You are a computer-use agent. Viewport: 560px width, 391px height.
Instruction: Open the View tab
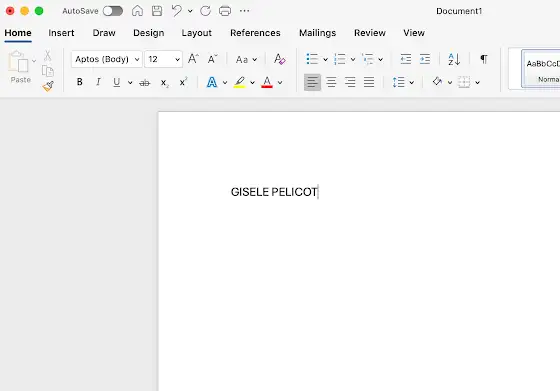[x=414, y=33]
